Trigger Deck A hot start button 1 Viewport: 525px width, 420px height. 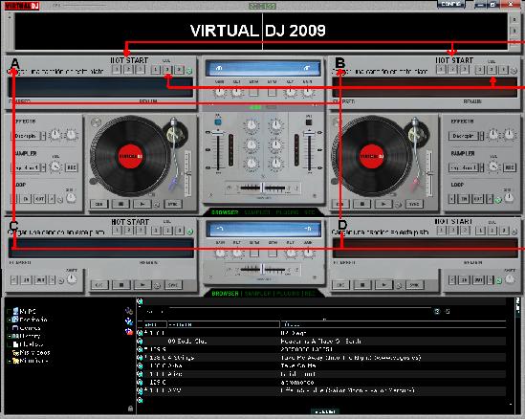click(x=117, y=69)
